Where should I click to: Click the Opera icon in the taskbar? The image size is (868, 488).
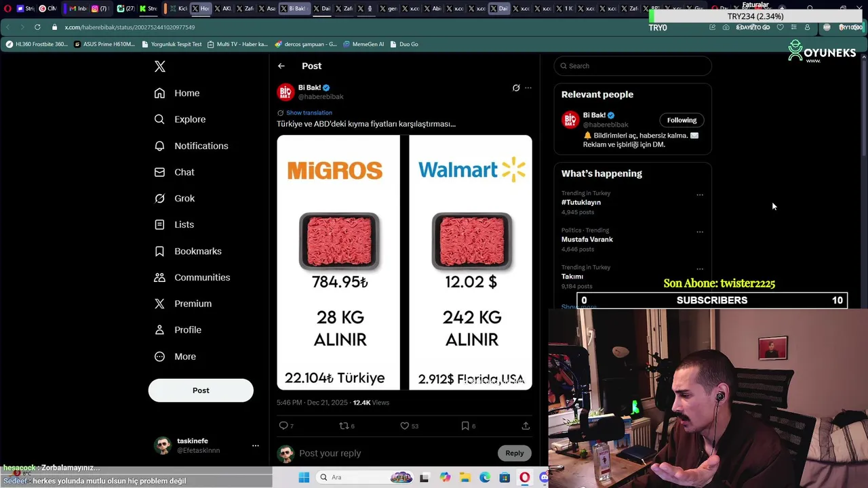[524, 477]
